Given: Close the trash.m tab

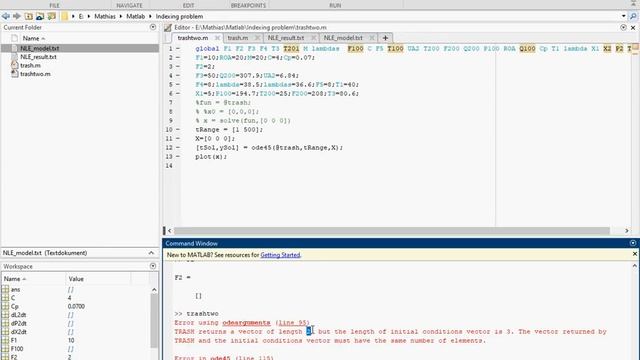Looking at the screenshot, I should pos(257,38).
